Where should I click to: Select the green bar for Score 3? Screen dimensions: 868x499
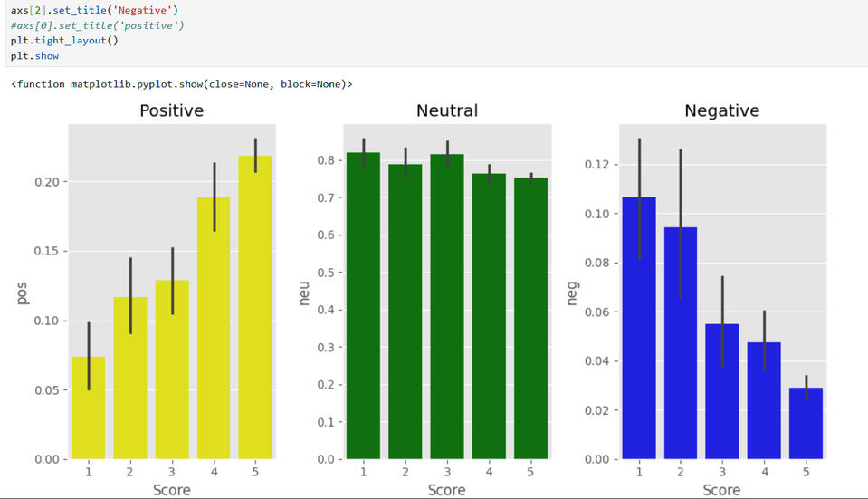[447, 308]
